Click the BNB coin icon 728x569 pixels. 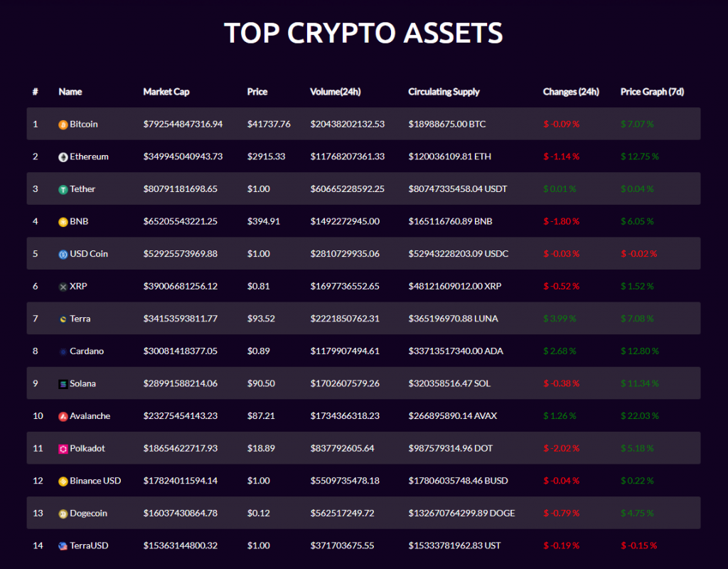click(x=63, y=221)
